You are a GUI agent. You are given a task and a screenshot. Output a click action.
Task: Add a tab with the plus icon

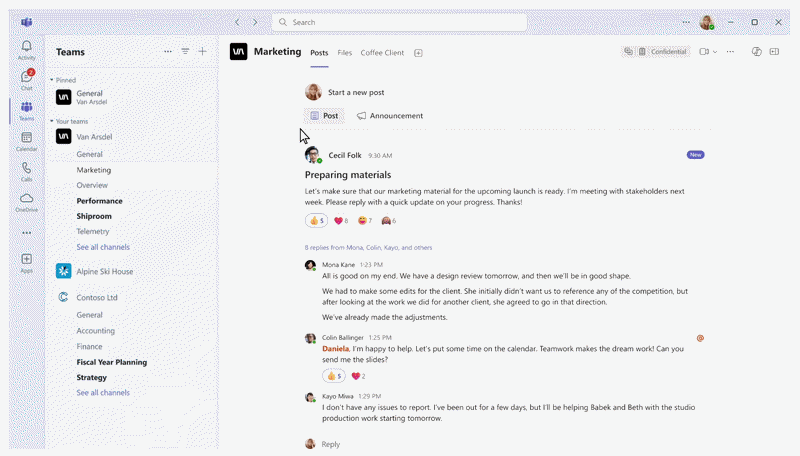pos(418,53)
